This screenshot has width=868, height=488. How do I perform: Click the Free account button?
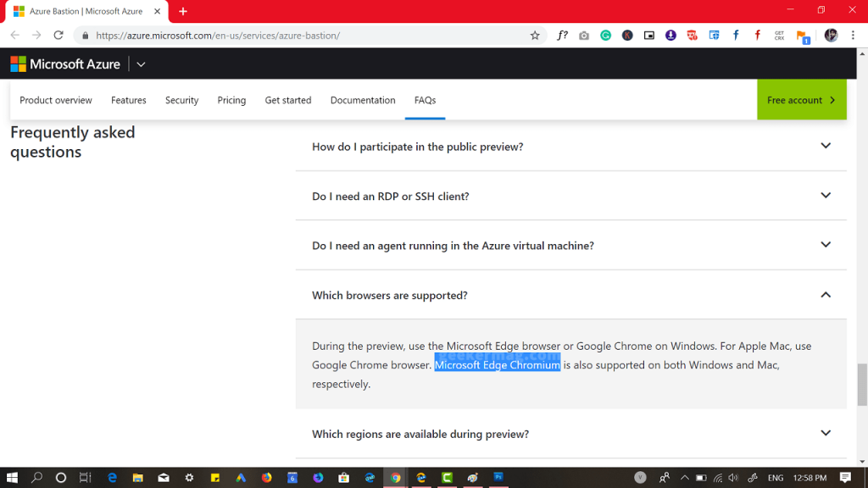802,100
